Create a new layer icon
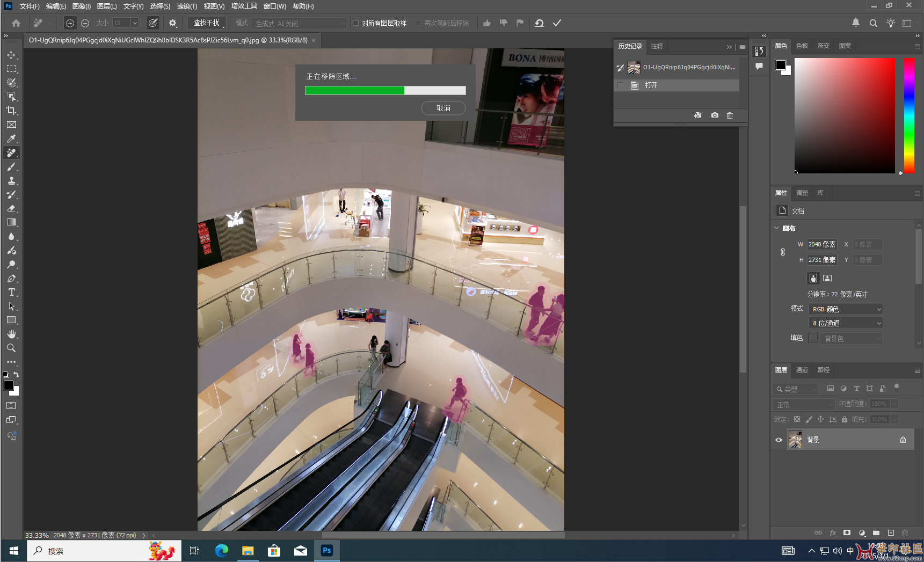Image resolution: width=924 pixels, height=562 pixels. click(891, 533)
